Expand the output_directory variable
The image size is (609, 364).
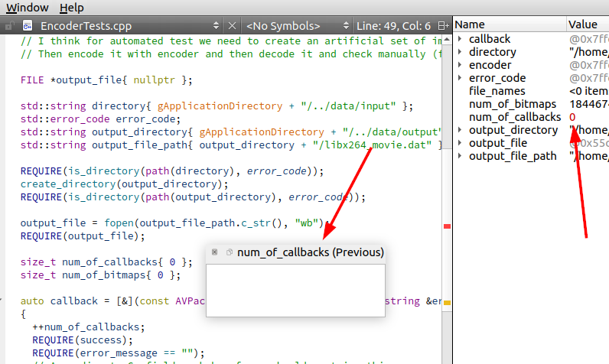point(460,130)
